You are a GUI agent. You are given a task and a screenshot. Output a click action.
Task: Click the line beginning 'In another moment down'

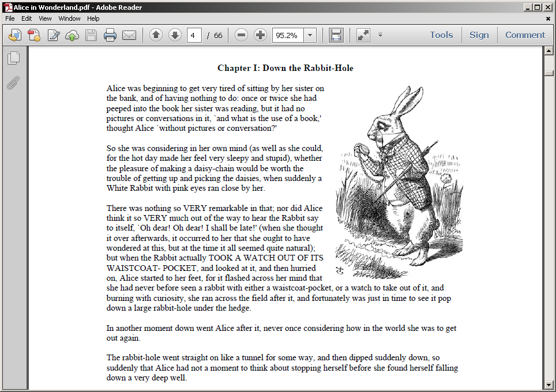[281, 328]
